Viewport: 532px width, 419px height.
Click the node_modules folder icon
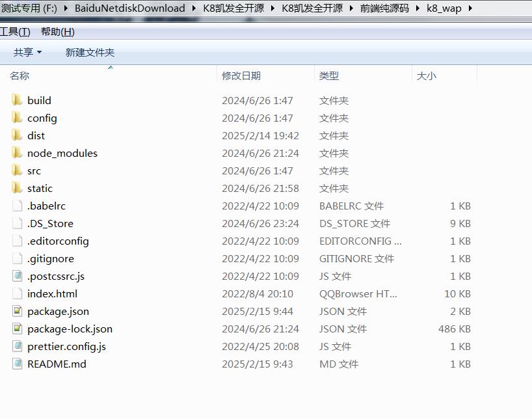(17, 153)
